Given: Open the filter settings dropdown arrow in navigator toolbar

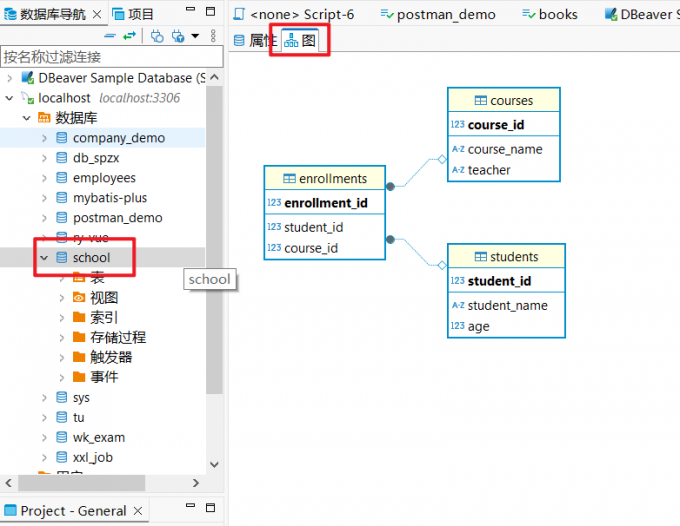Looking at the screenshot, I should tap(196, 36).
